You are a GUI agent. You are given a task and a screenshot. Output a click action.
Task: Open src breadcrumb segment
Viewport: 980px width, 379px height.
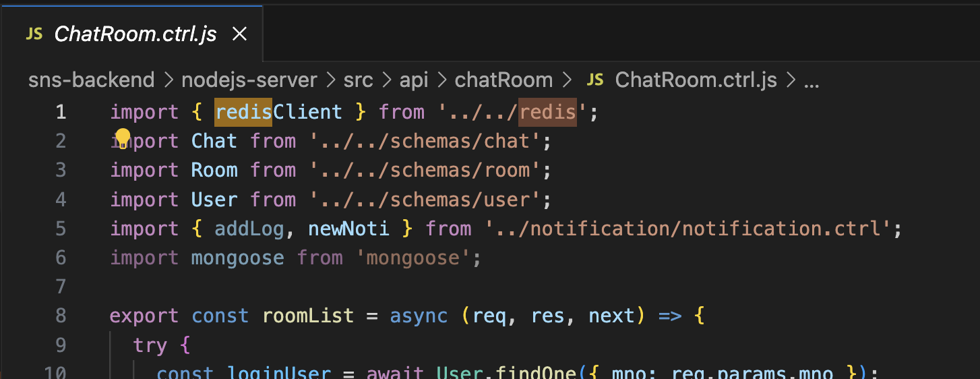tap(359, 80)
